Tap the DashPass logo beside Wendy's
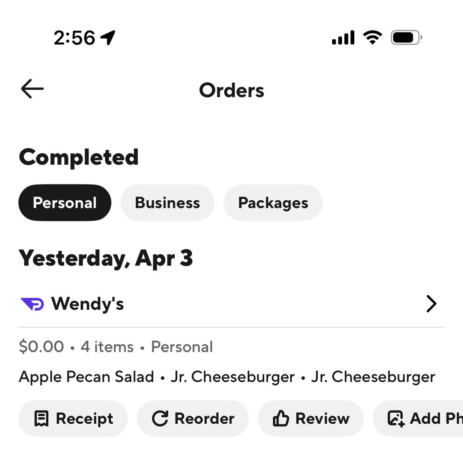The width and height of the screenshot is (463, 476). pyautogui.click(x=32, y=304)
